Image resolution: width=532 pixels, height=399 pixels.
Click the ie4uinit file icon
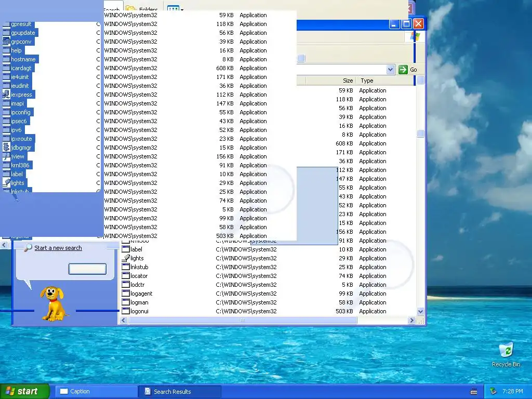tap(6, 77)
